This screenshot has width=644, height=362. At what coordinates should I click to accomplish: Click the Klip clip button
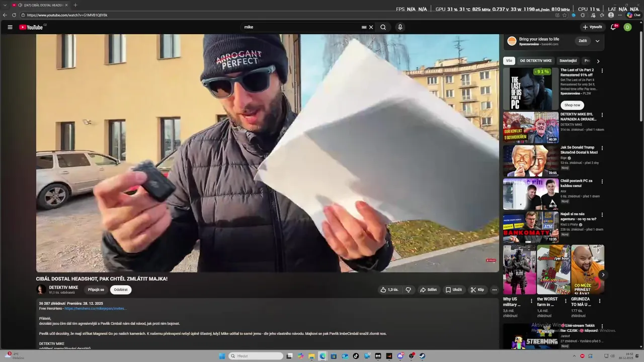pos(477,290)
